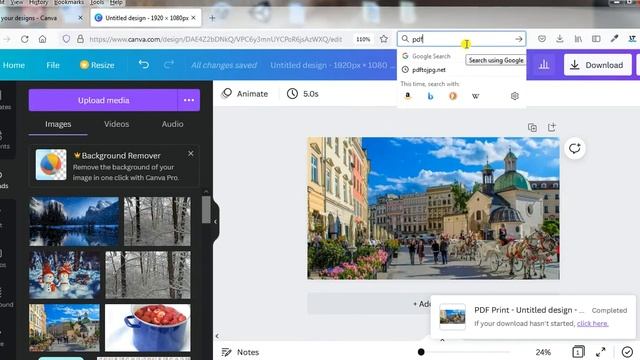Open the File menu in Canva
The image size is (640, 360).
pos(53,65)
